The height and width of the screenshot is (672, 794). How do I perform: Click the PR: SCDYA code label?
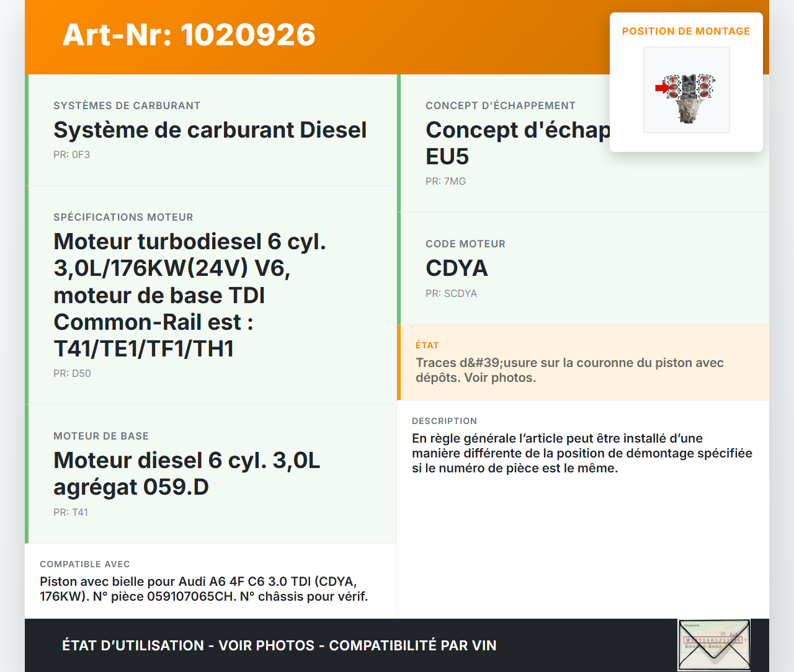click(451, 294)
